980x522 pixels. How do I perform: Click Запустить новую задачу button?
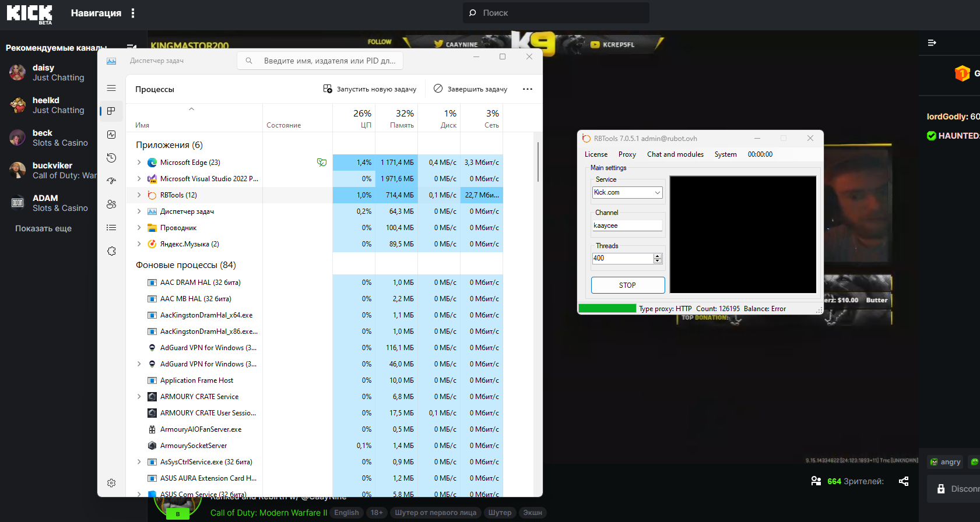click(x=370, y=89)
